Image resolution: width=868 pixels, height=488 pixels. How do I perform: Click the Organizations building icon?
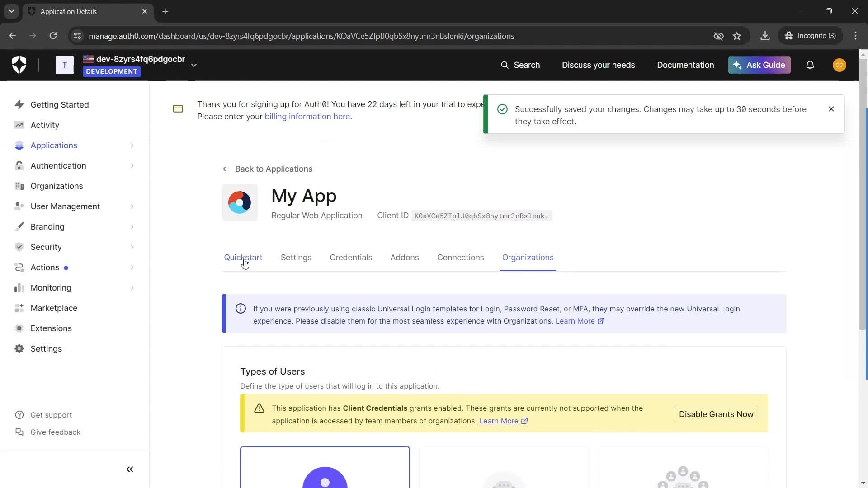coord(19,186)
